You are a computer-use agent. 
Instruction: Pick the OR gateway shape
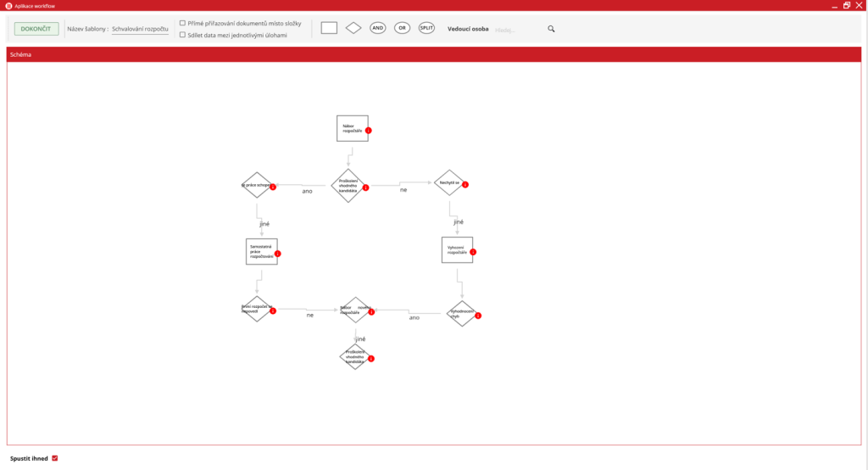(x=402, y=28)
